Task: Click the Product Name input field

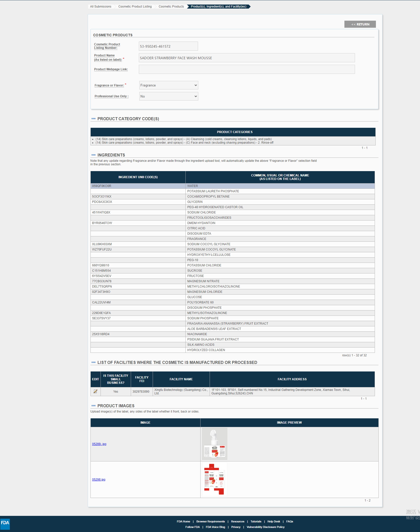Action: point(247,58)
